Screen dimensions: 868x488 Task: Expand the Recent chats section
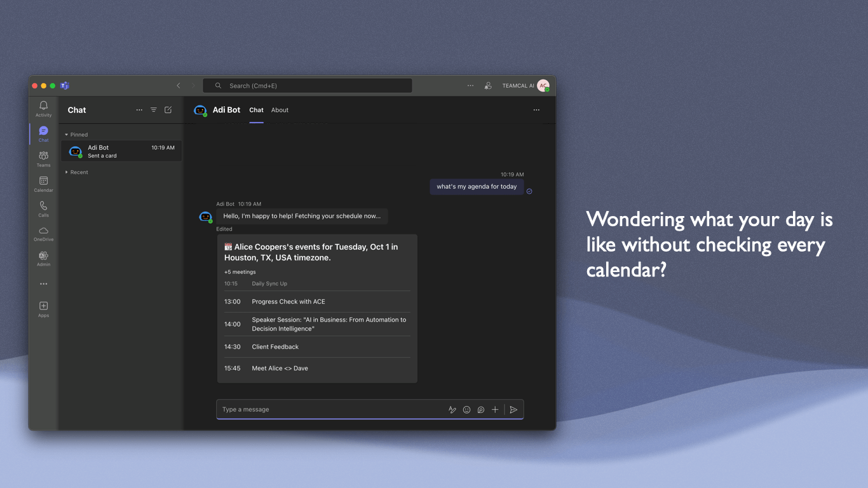coord(76,172)
